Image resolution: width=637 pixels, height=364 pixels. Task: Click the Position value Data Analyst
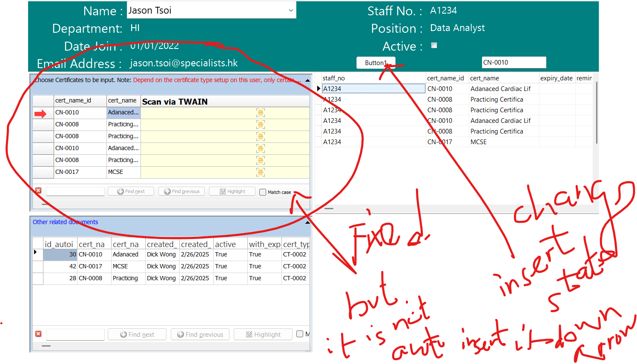(457, 28)
